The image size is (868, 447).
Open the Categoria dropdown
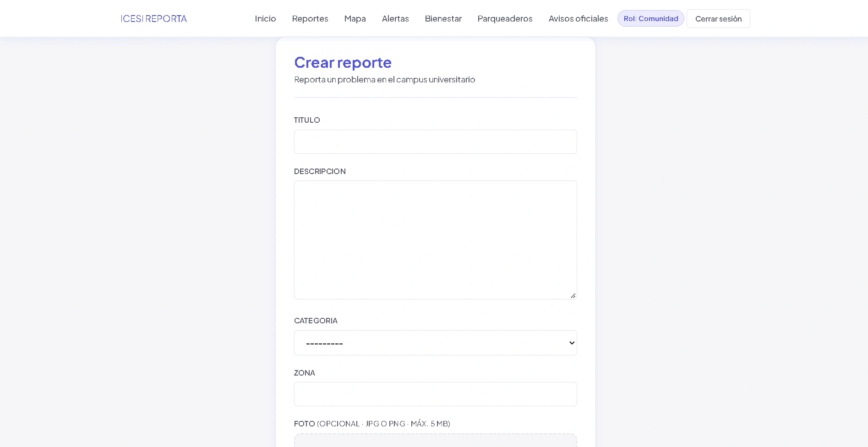[436, 343]
